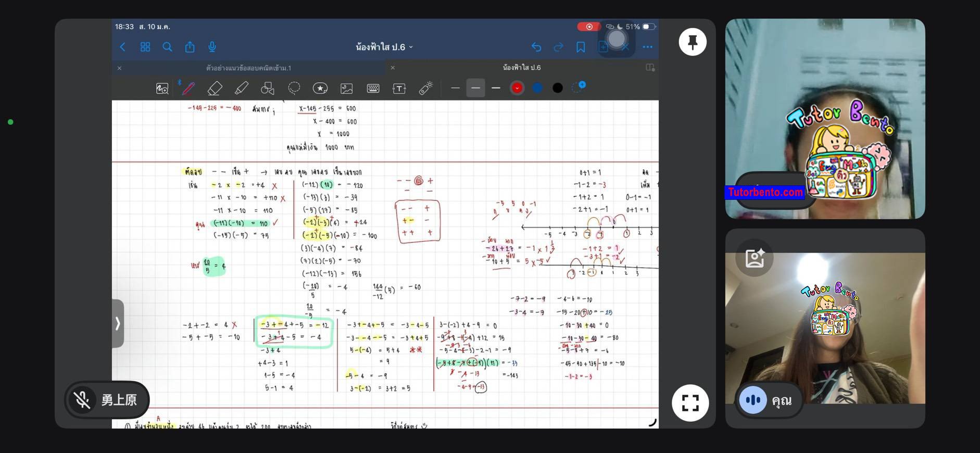Image resolution: width=980 pixels, height=453 pixels.
Task: Tap the muted microphone indicator for 勇上原
Action: pos(82,400)
